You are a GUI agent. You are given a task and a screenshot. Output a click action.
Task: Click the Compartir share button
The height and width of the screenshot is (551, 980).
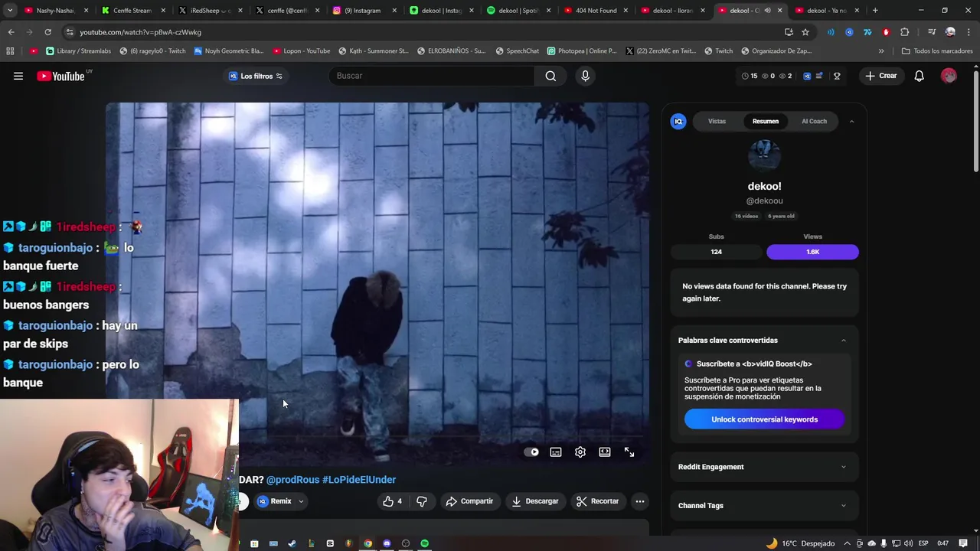tap(469, 501)
